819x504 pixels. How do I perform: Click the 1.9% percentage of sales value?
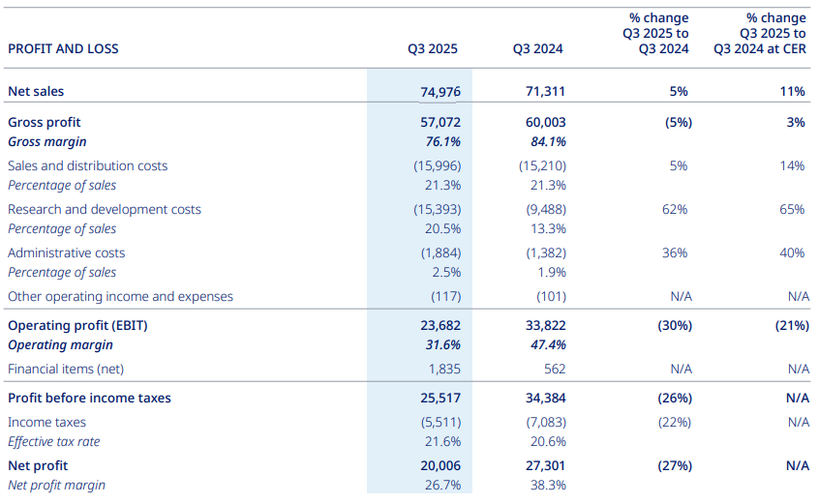pyautogui.click(x=552, y=273)
